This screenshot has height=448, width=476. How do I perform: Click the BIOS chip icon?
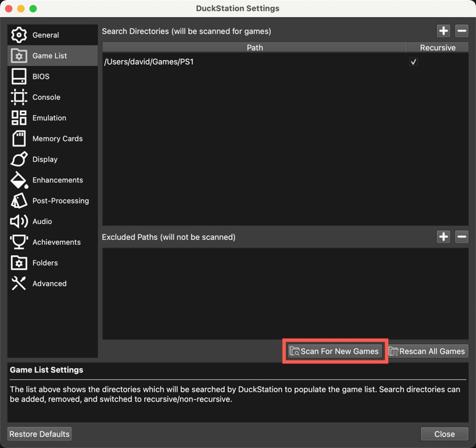click(x=19, y=76)
